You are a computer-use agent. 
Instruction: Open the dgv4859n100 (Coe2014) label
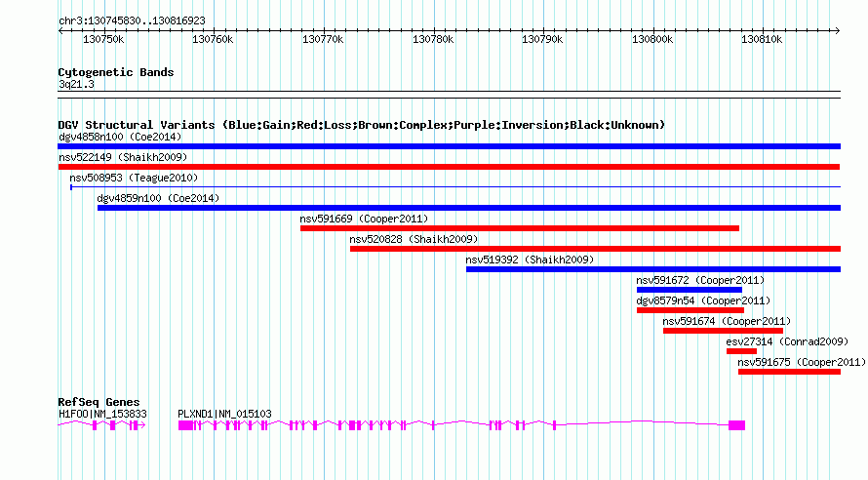(x=158, y=198)
